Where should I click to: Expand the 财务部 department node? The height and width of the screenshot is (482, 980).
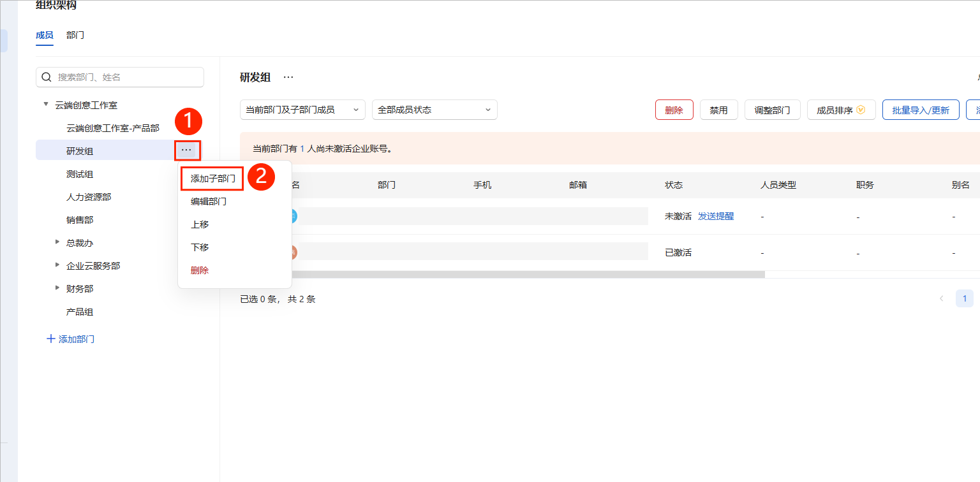pos(57,288)
